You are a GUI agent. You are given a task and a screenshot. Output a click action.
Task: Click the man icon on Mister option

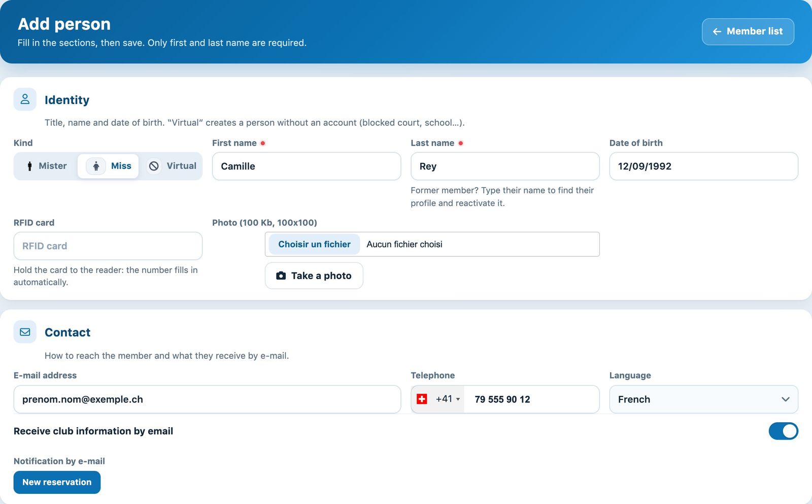coord(29,166)
